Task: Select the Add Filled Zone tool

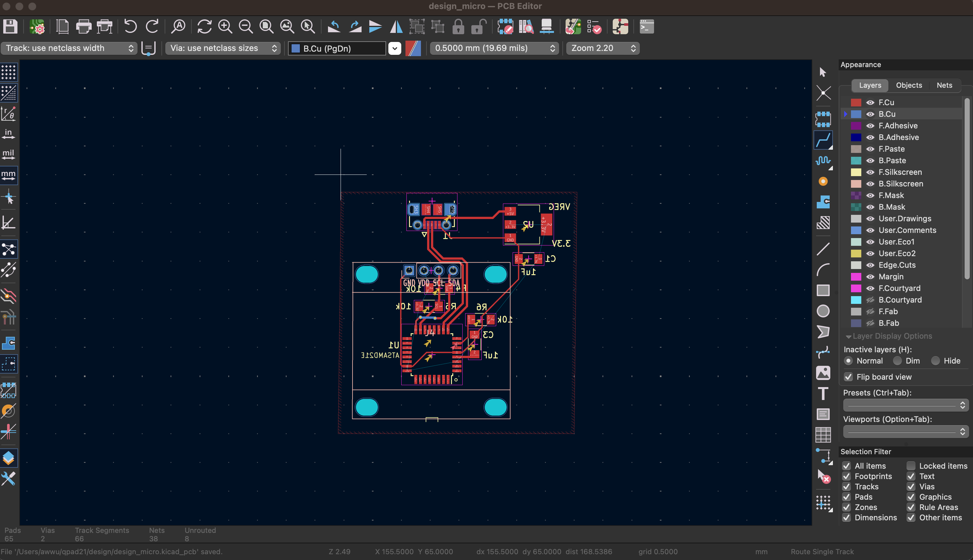Action: tap(824, 201)
